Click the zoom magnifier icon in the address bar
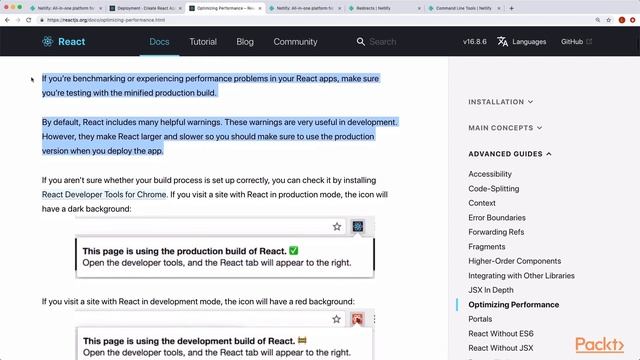This screenshot has width=640, height=360. 598,20
